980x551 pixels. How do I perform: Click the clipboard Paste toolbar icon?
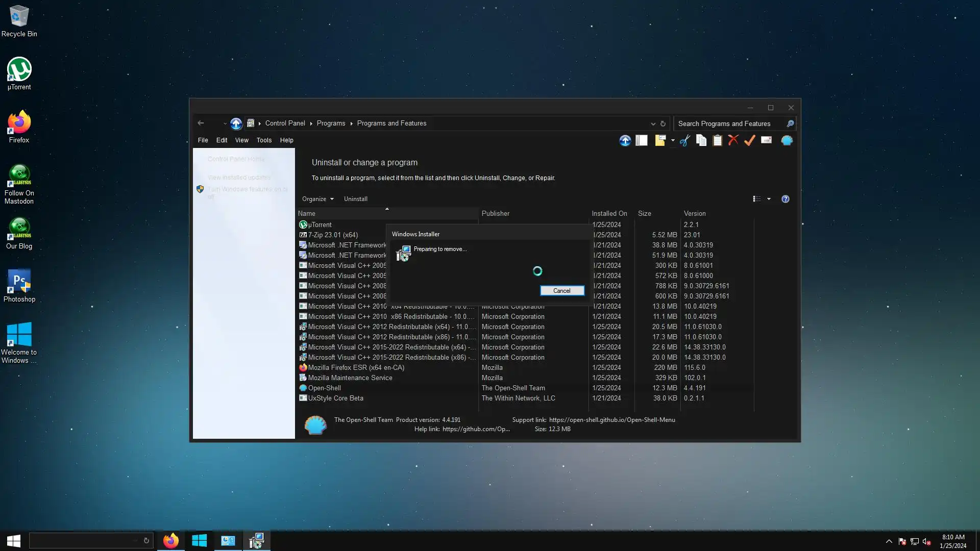[x=717, y=140]
